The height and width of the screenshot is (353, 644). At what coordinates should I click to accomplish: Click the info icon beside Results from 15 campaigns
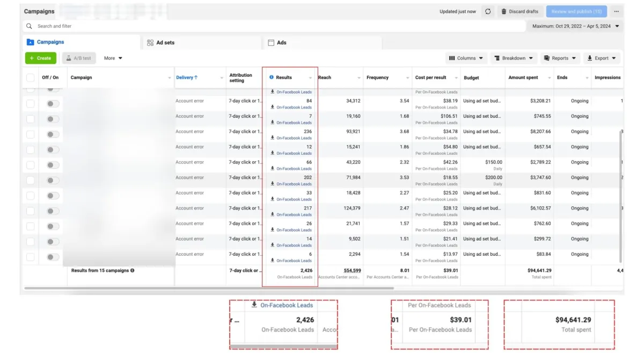pos(133,271)
